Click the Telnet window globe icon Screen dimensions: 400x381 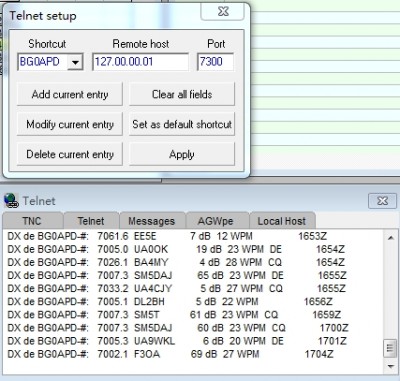click(x=11, y=201)
